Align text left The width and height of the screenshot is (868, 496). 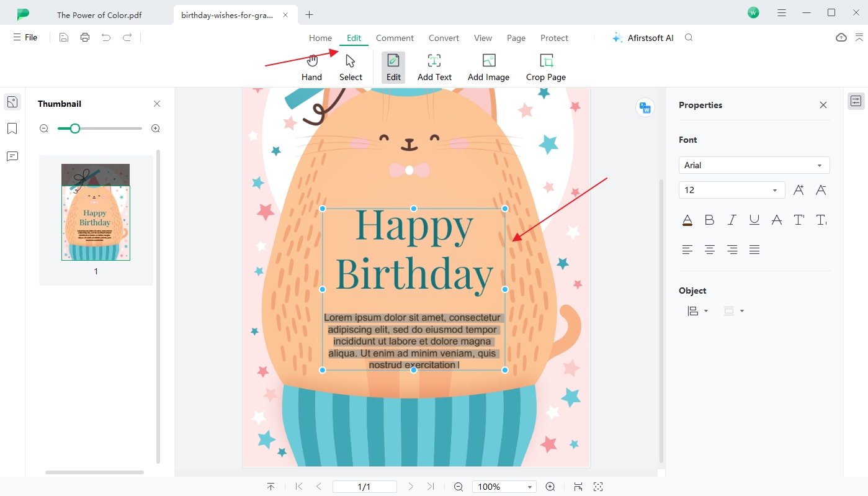[x=687, y=250]
